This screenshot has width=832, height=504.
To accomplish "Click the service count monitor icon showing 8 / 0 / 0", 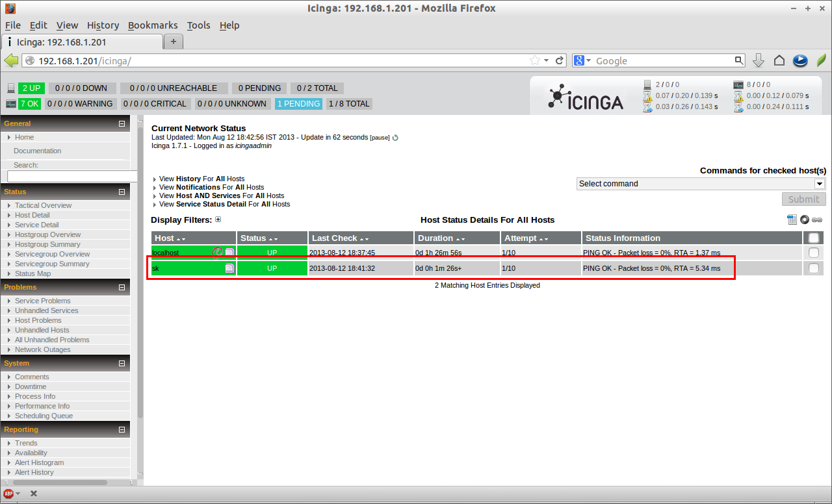I will [738, 84].
